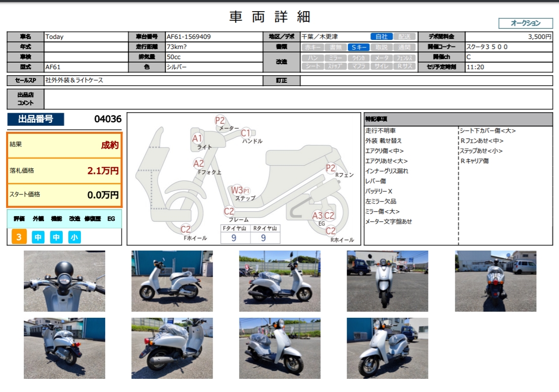Click the C2 Fホイール damage marker
Image resolution: width=559 pixels, height=392 pixels.
[185, 229]
